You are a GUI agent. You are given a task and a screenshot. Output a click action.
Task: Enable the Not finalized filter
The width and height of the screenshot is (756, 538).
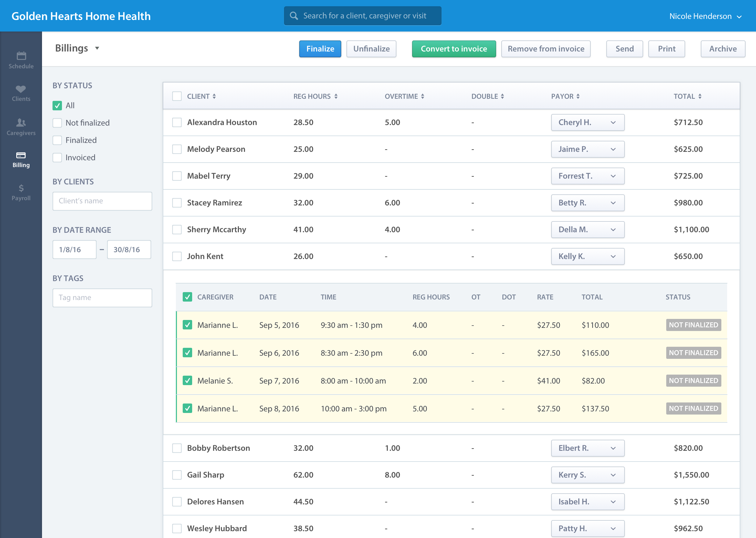[x=57, y=123]
